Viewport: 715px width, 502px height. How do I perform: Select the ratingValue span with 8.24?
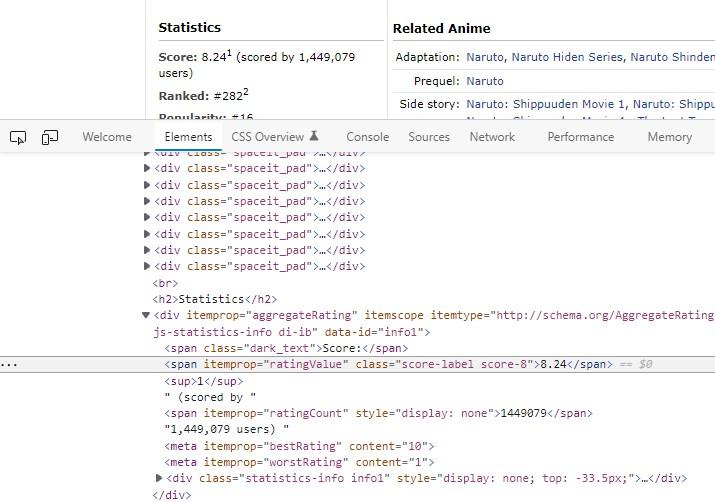388,364
